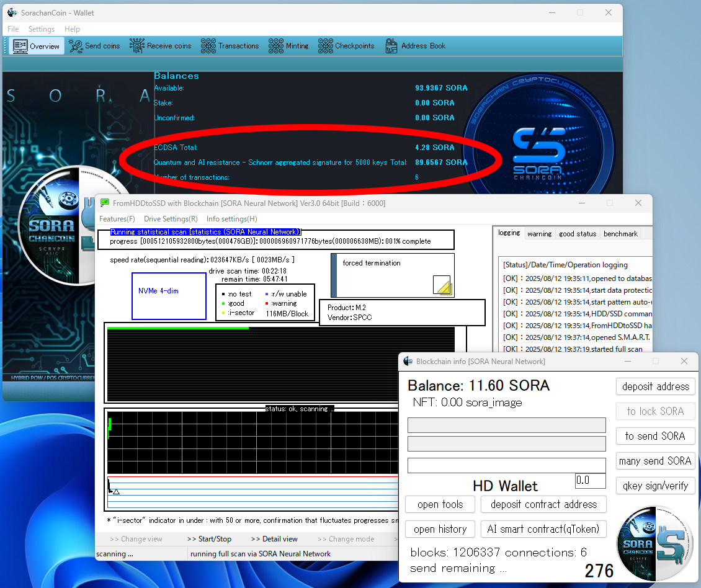701x588 pixels.
Task: Click 'Running statistical scan' highlighted text
Action: [x=206, y=231]
